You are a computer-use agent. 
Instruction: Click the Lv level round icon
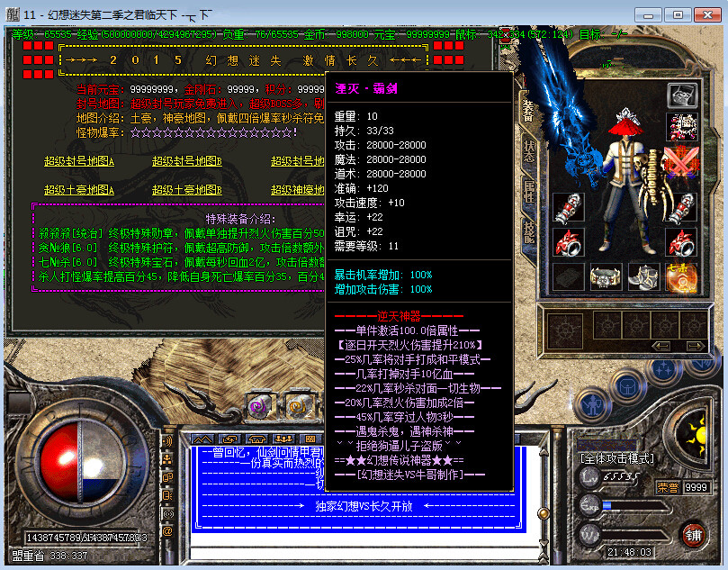[589, 476]
